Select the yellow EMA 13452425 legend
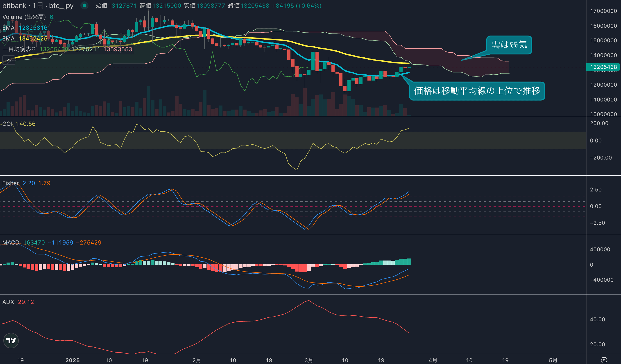Viewport: 621px width, 364px height. (25, 38)
